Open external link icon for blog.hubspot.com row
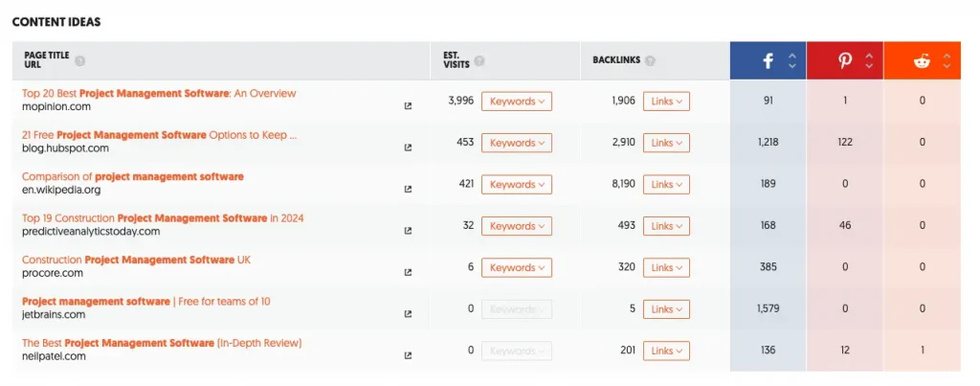980x386 pixels. [x=408, y=148]
